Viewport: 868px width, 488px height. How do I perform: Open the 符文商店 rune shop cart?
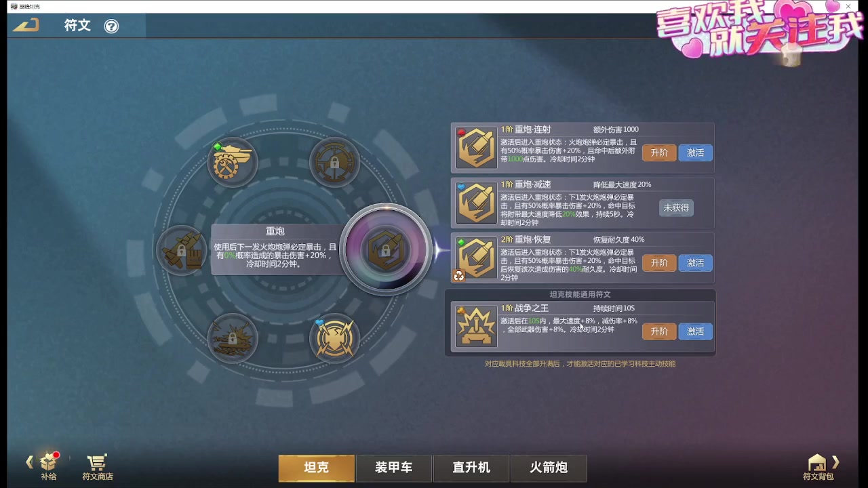pos(98,467)
